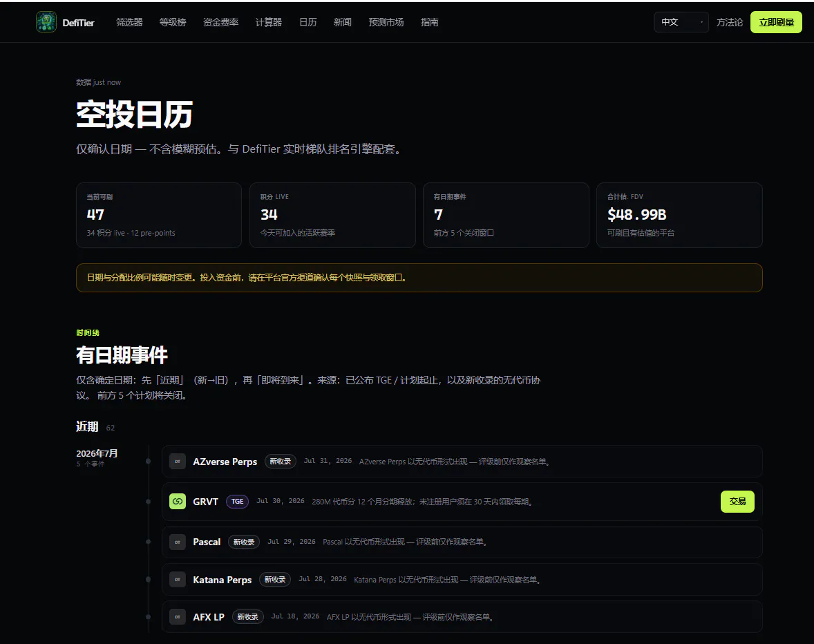Open the 方法论 link
This screenshot has width=814, height=644.
tap(730, 22)
